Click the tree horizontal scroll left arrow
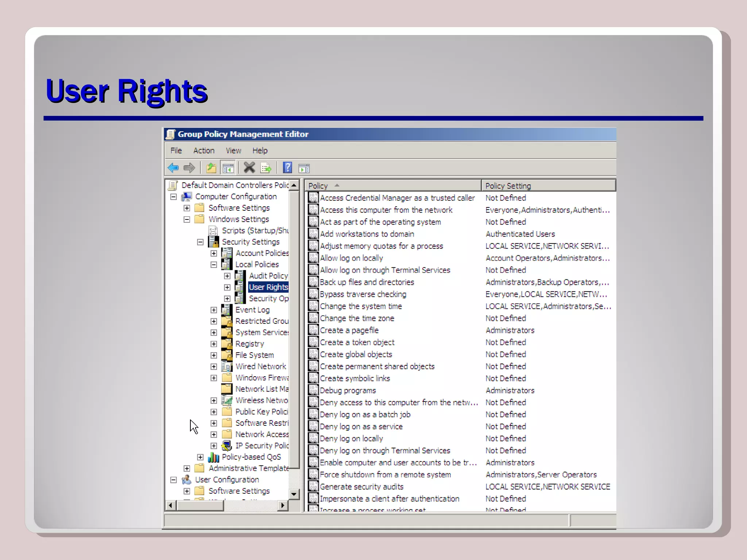Viewport: 747px width, 560px height. [x=171, y=505]
